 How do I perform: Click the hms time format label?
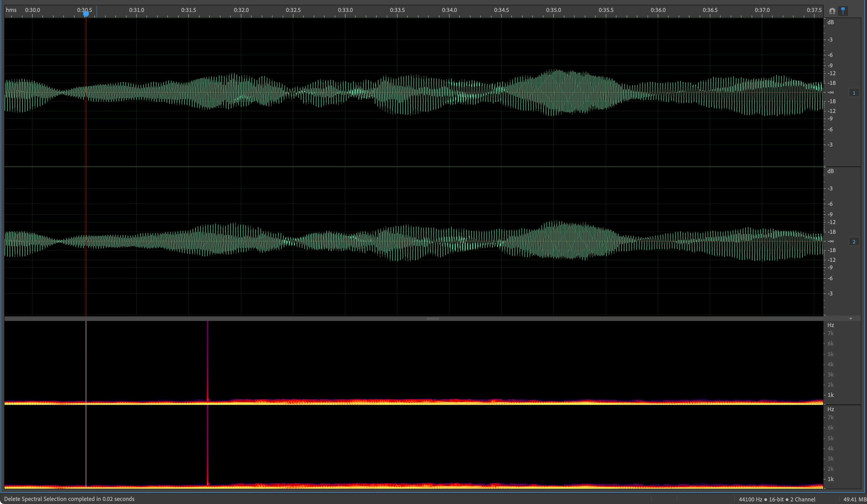pyautogui.click(x=11, y=10)
